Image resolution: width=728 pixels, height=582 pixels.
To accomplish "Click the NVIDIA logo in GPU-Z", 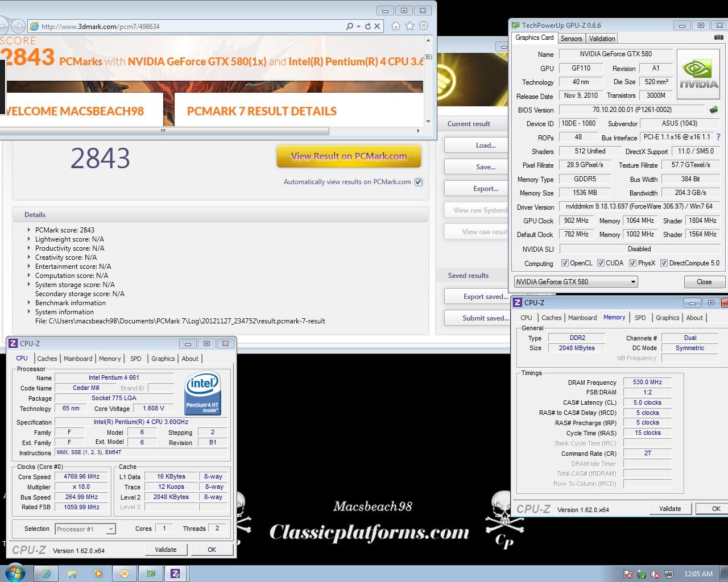I will point(699,74).
